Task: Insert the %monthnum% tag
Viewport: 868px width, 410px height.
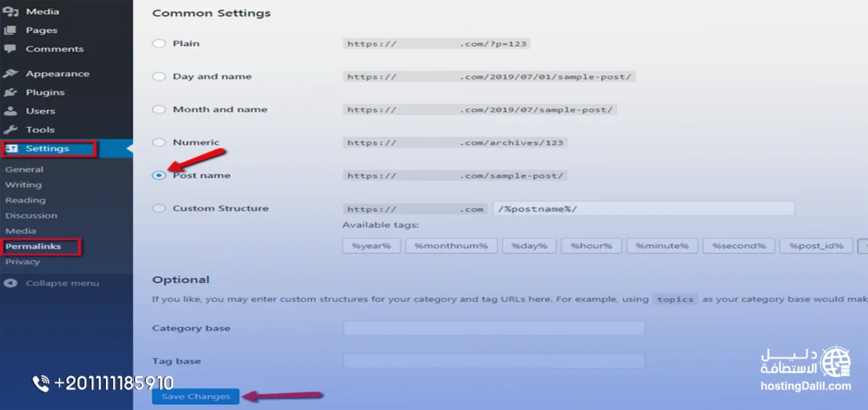Action: click(x=451, y=247)
